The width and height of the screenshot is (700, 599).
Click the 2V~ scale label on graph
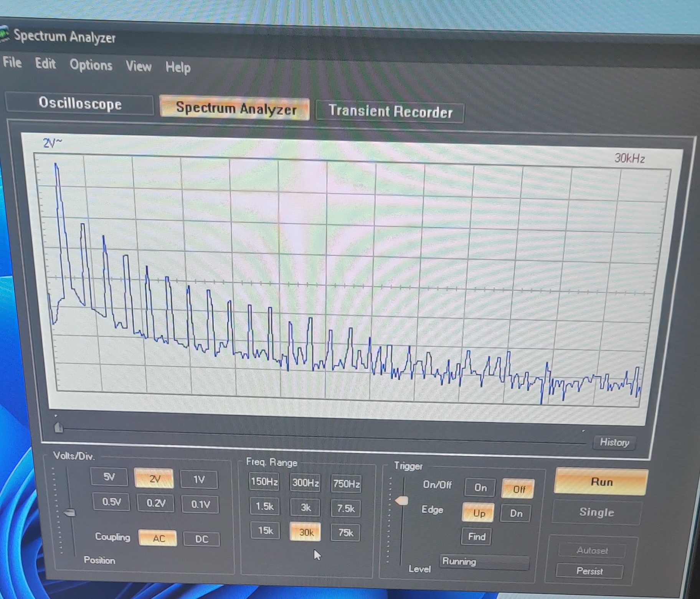[x=53, y=143]
